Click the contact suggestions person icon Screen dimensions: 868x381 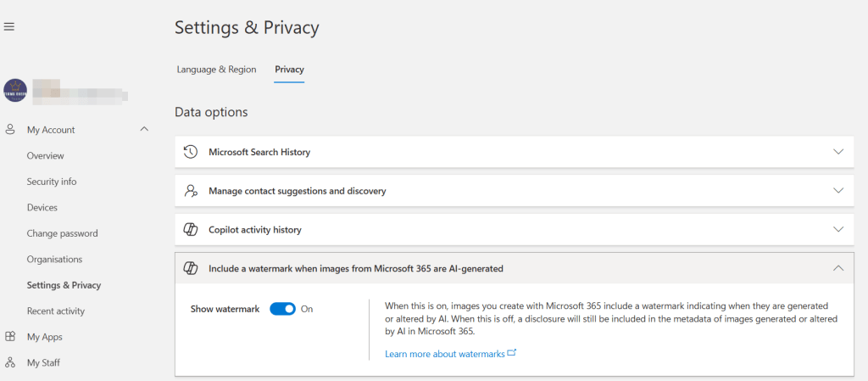(x=191, y=191)
